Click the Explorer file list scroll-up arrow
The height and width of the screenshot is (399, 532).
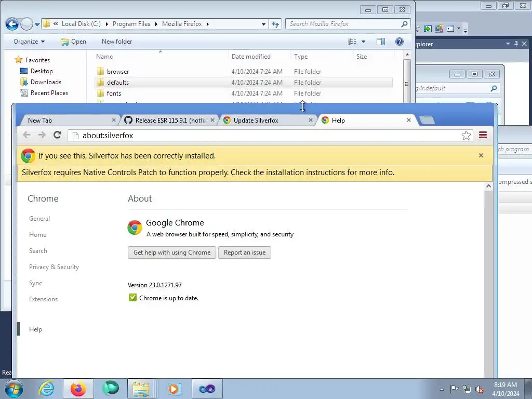coord(407,55)
